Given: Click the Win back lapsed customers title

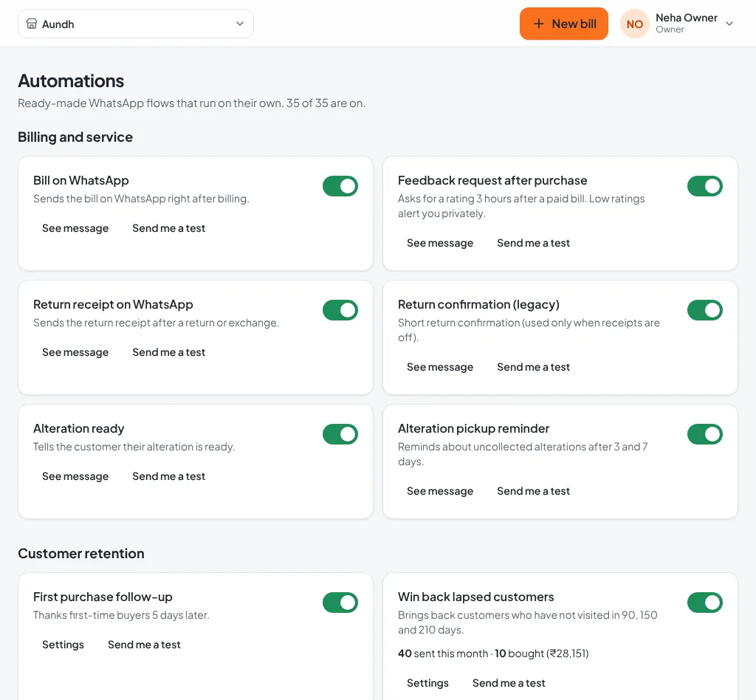Looking at the screenshot, I should tap(476, 597).
